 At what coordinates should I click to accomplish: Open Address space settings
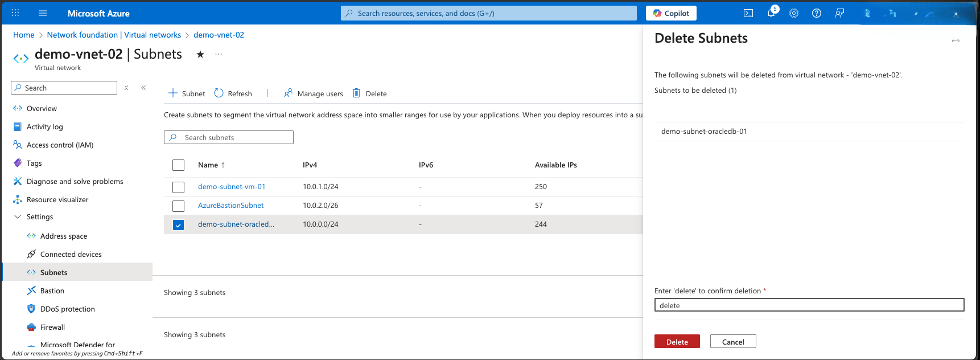64,236
